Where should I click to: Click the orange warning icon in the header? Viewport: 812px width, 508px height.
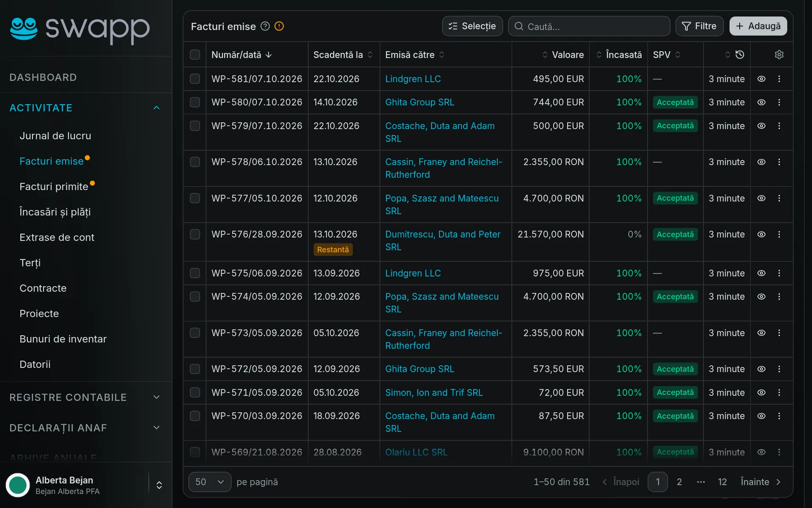[x=279, y=26]
